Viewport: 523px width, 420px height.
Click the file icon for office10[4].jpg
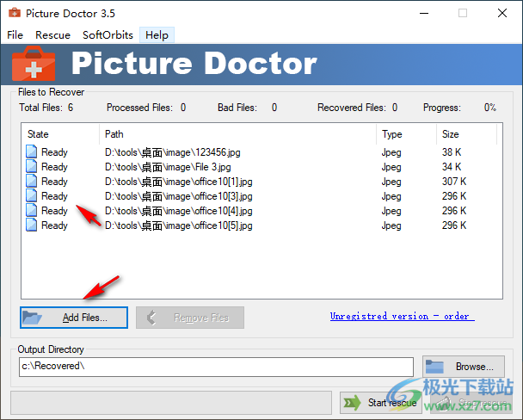click(31, 210)
